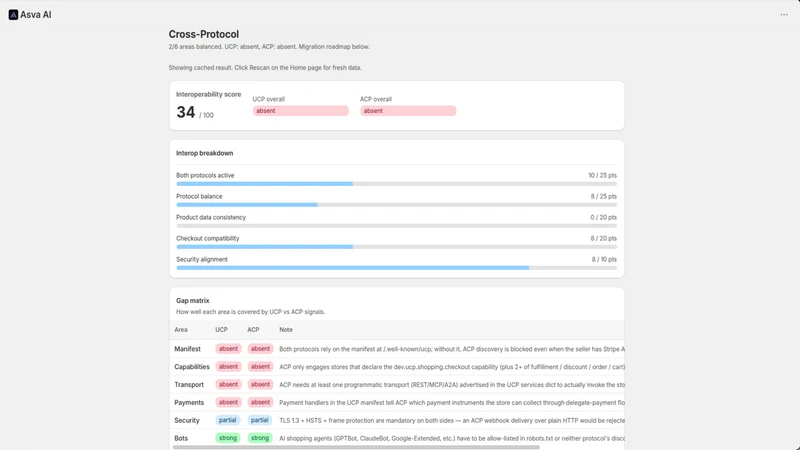
Task: Click the ACP overall absent badge
Action: click(x=408, y=111)
